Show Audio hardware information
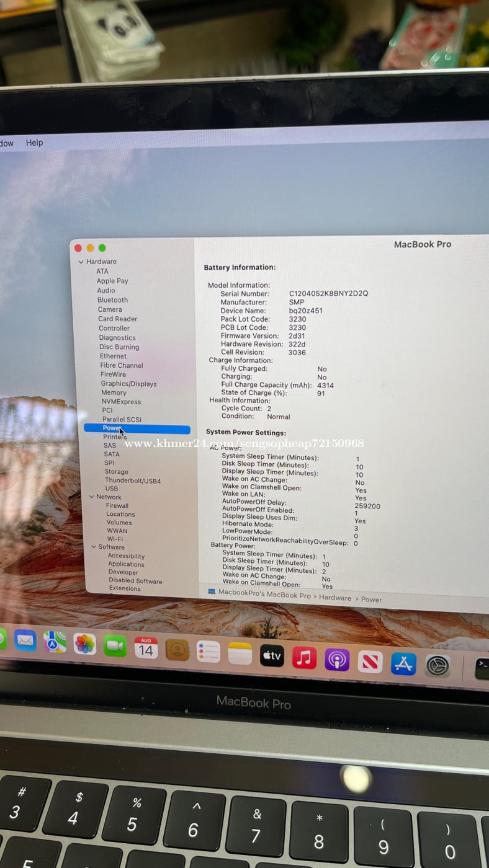The height and width of the screenshot is (868, 489). click(106, 290)
